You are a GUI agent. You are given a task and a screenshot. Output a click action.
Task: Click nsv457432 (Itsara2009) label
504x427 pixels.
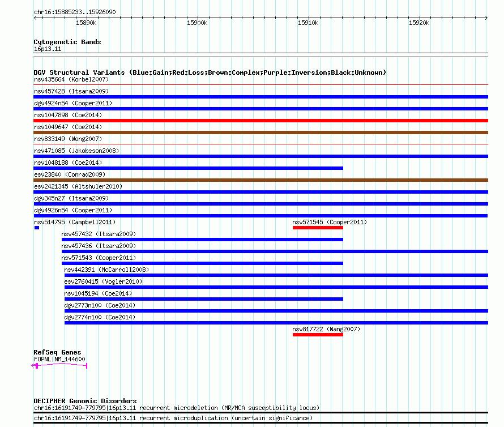[x=99, y=234]
